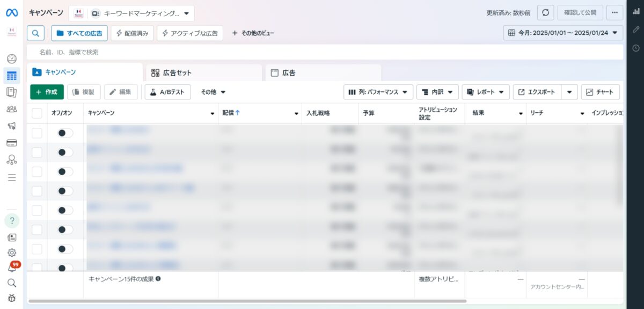Toggle the third campaign on/off switch
This screenshot has height=309, width=644.
(x=65, y=171)
